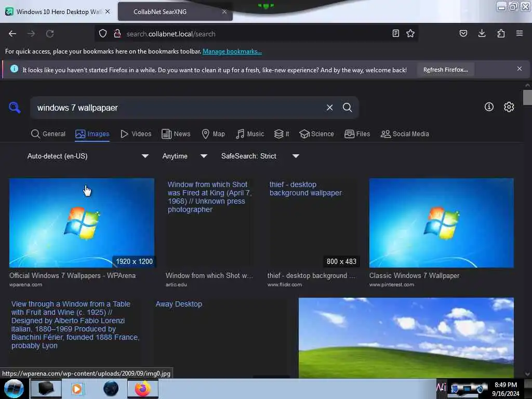Screen dimensions: 532x399
Task: Switch to the Files search category
Action: click(357, 134)
